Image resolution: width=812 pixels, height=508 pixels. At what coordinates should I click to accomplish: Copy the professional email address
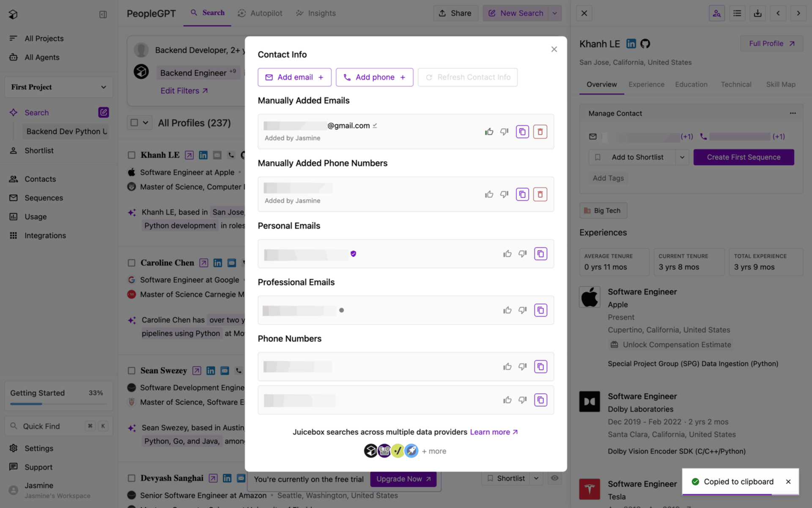(540, 310)
